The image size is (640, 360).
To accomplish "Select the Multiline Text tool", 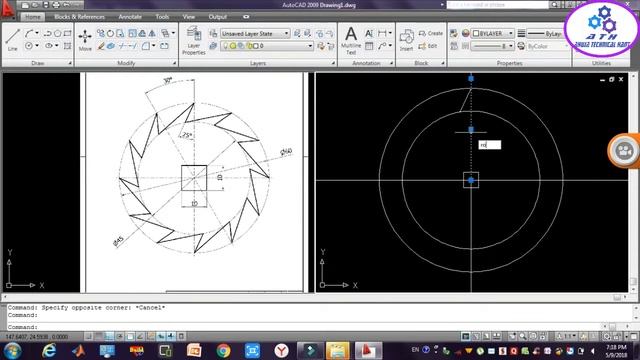I will 351,40.
